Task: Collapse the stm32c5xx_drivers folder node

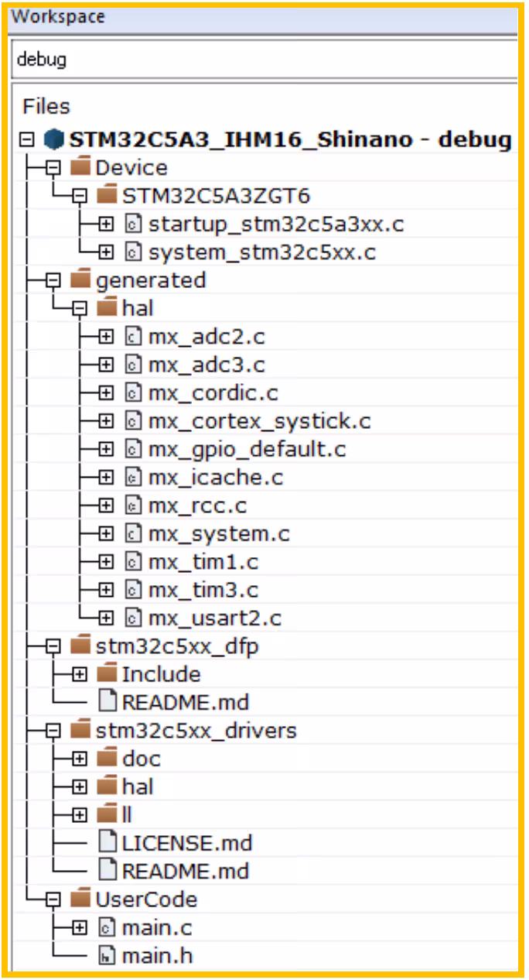Action: point(54,731)
